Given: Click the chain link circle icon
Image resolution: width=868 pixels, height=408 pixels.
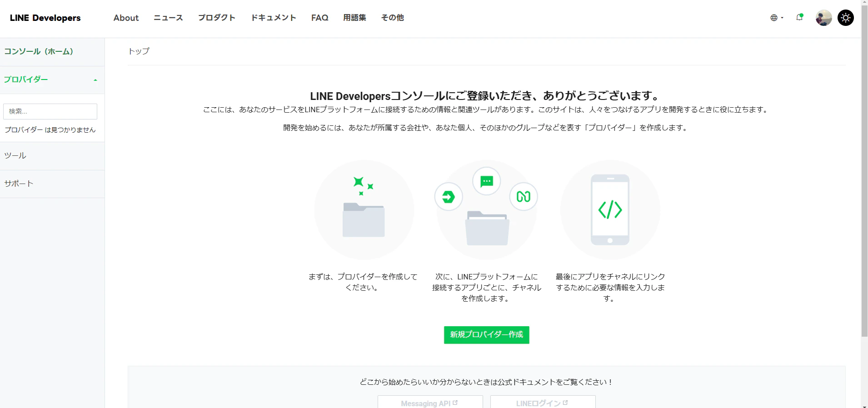Looking at the screenshot, I should click(x=524, y=197).
